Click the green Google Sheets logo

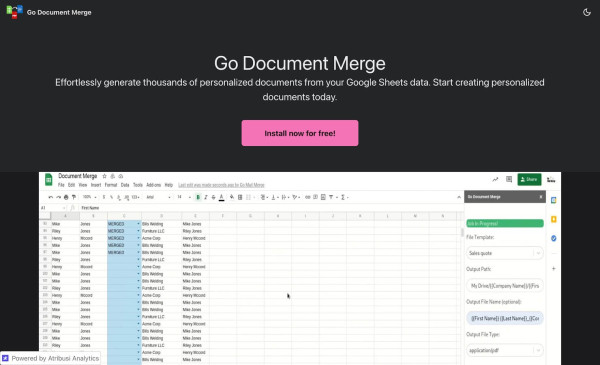point(49,179)
